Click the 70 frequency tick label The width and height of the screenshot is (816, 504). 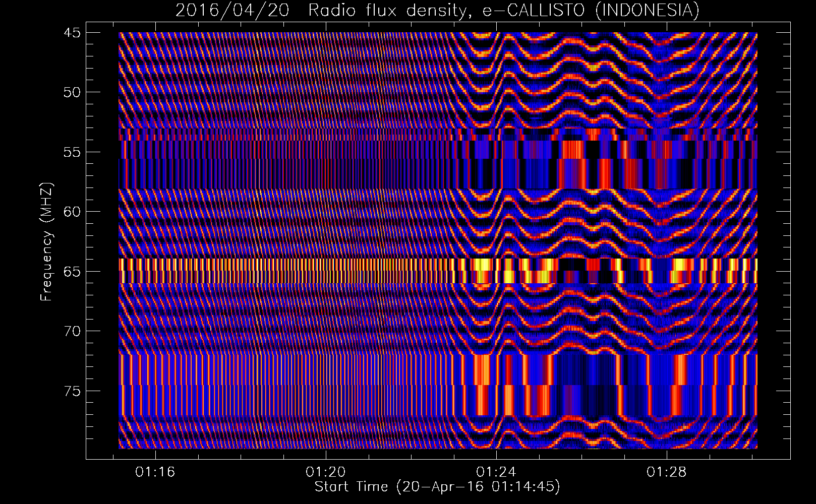tap(72, 331)
